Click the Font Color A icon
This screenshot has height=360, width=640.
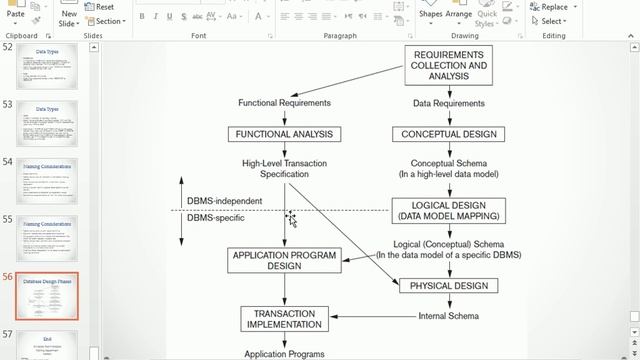(x=258, y=17)
